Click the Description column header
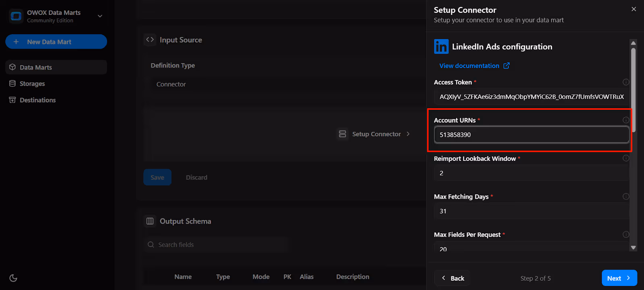 [x=353, y=277]
